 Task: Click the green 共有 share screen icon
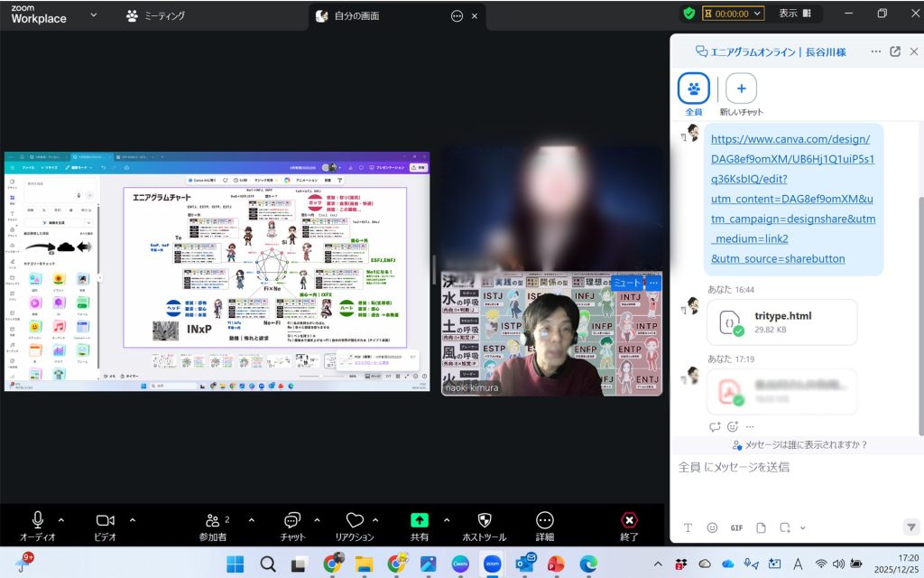420,520
